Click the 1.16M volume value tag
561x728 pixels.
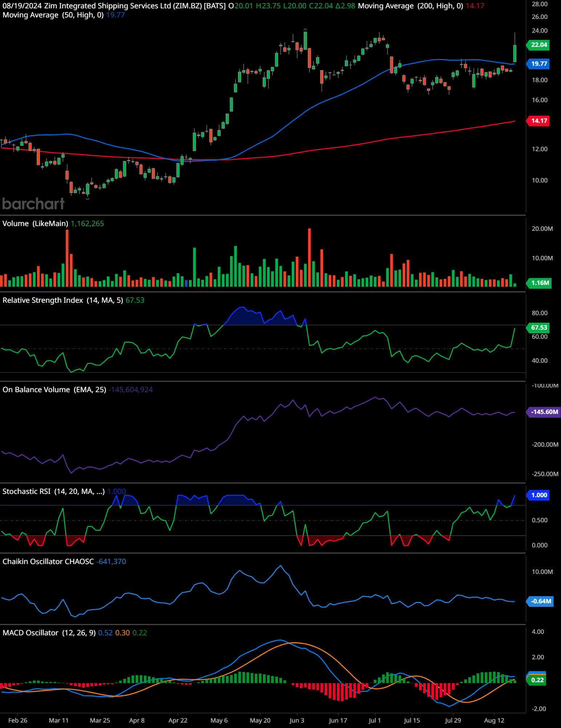pyautogui.click(x=539, y=283)
